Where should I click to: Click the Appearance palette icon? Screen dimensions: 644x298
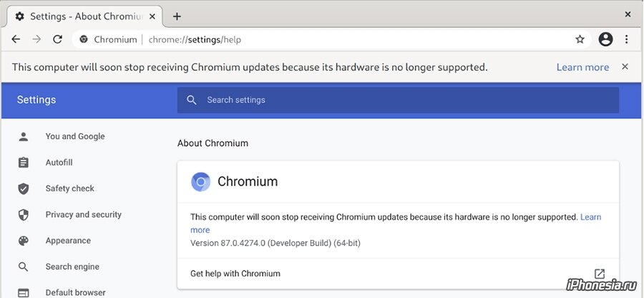pyautogui.click(x=24, y=241)
